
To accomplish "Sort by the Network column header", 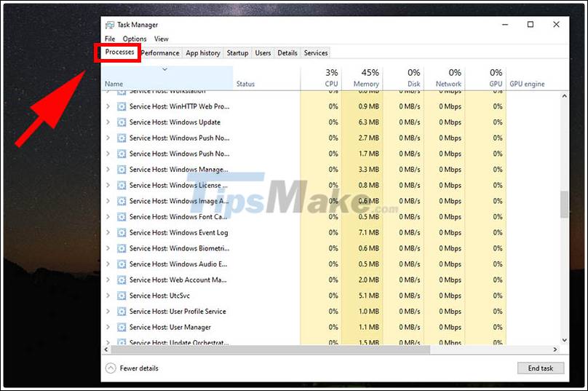I will point(445,78).
